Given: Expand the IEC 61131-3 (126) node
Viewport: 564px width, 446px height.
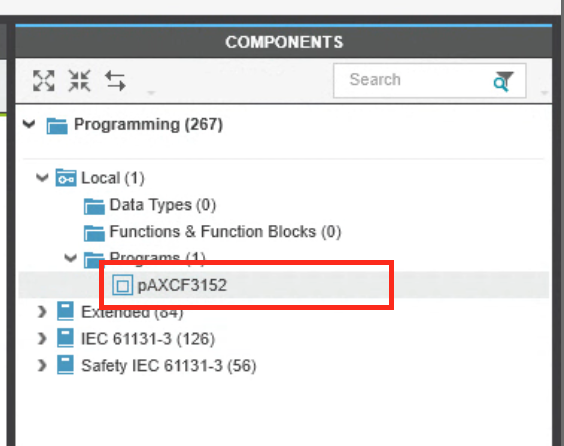Looking at the screenshot, I should [x=42, y=338].
